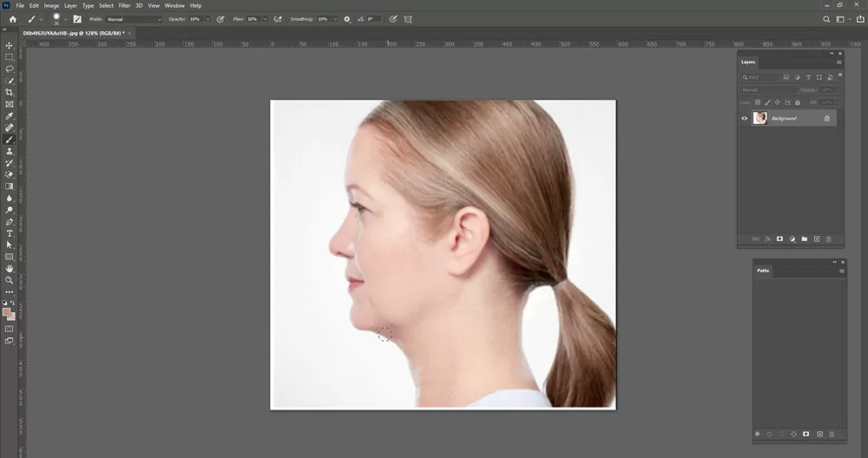868x458 pixels.
Task: Select the Type tool
Action: (10, 233)
